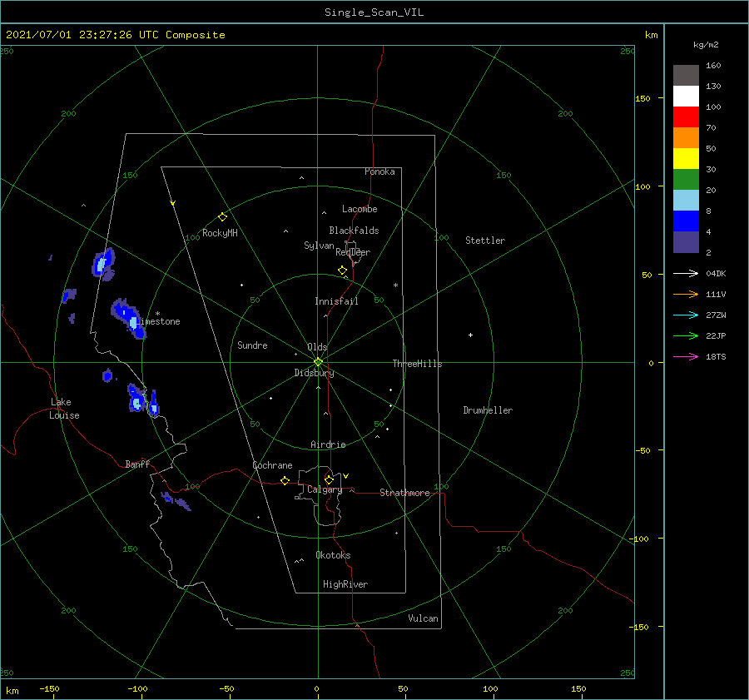Click the 04DK legend label

[716, 273]
